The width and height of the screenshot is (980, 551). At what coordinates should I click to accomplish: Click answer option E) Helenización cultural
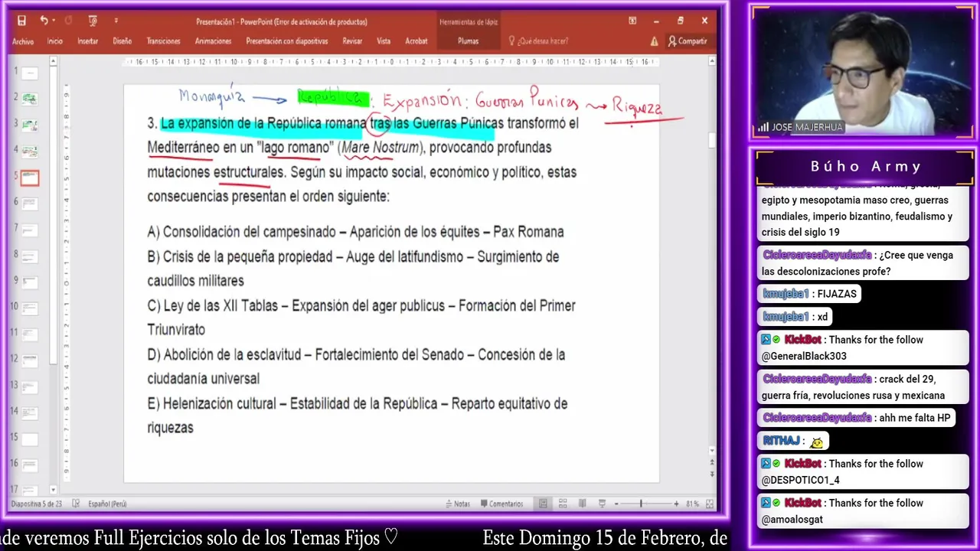coord(358,416)
